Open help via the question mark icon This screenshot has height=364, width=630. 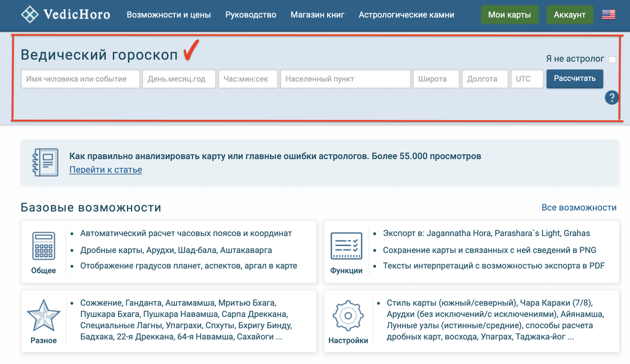click(612, 98)
